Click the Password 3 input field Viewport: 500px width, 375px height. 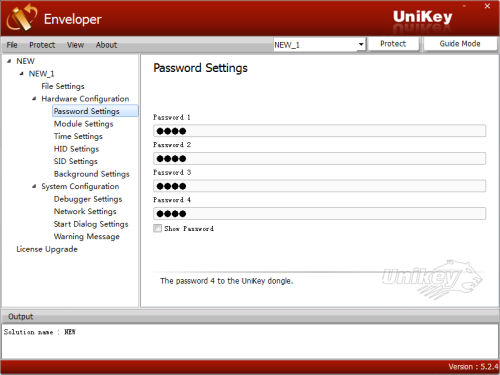click(319, 186)
